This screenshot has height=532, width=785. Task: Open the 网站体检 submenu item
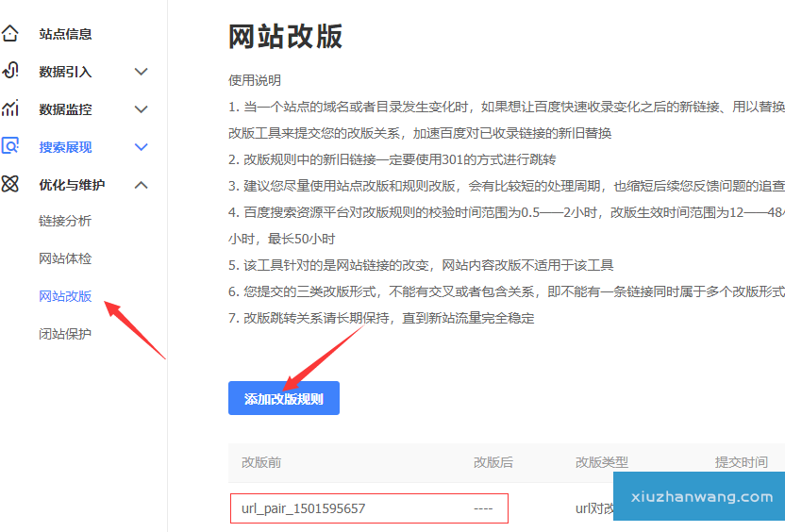(x=65, y=258)
